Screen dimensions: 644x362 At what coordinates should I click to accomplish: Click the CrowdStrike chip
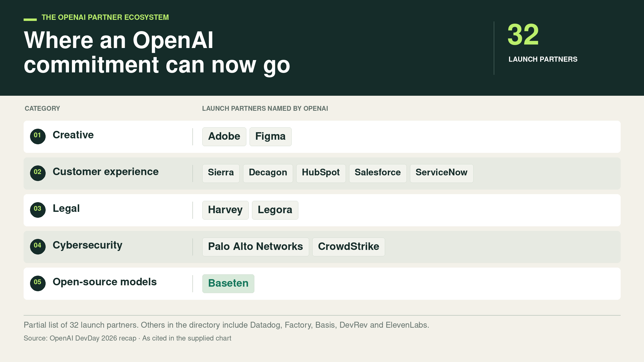349,247
